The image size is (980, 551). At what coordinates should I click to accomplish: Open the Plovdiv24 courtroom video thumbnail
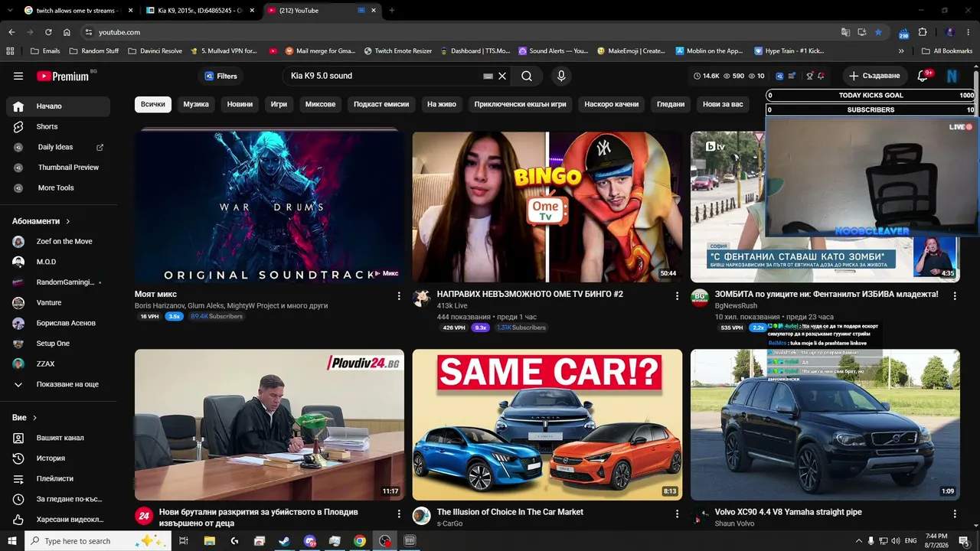pyautogui.click(x=269, y=425)
